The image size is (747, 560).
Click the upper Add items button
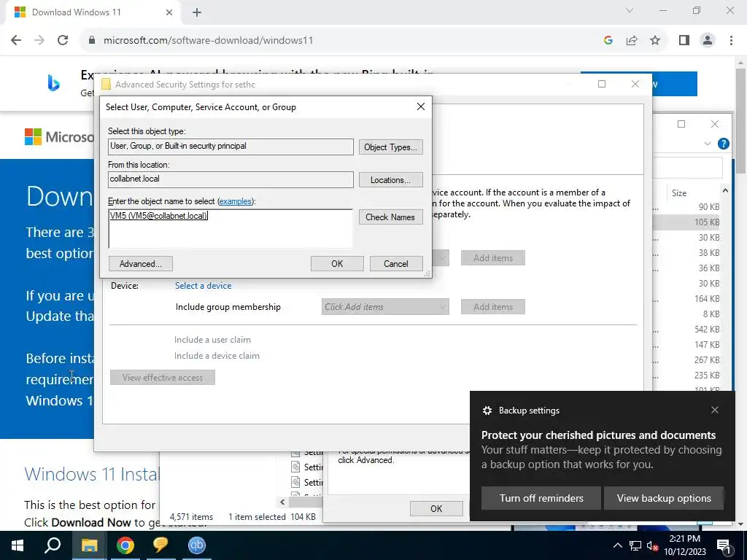pos(493,257)
